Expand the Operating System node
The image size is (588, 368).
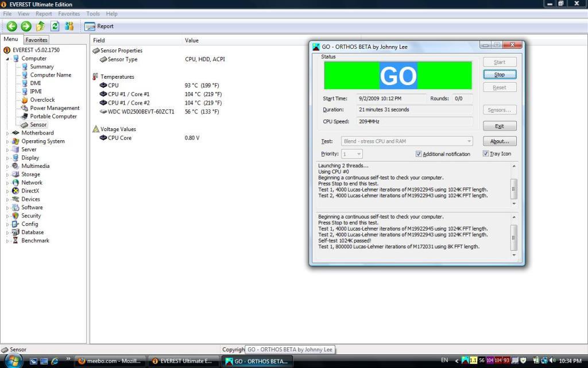point(7,141)
